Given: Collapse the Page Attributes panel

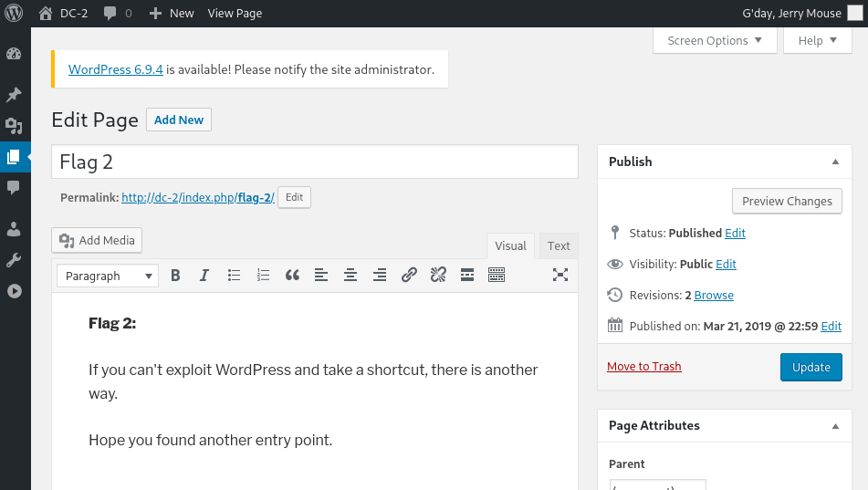Looking at the screenshot, I should 834,425.
